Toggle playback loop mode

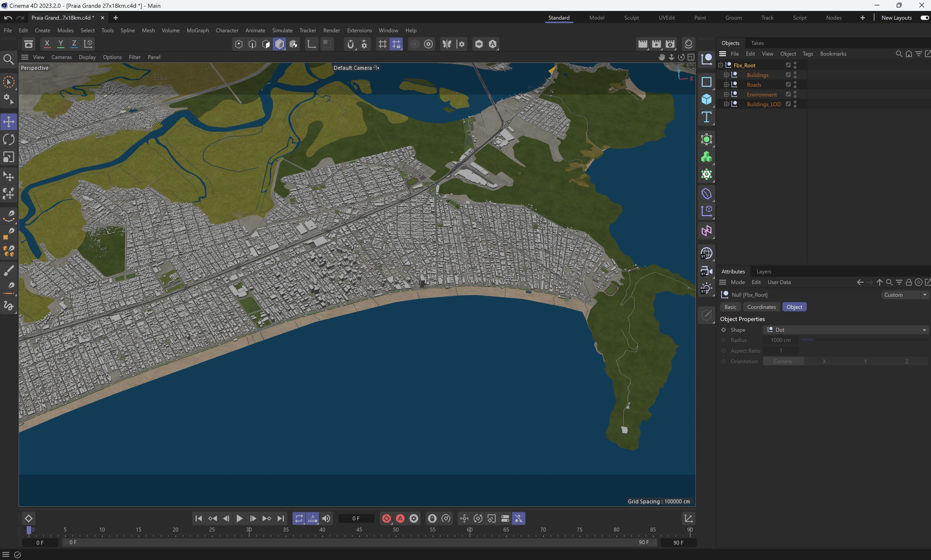tap(299, 519)
